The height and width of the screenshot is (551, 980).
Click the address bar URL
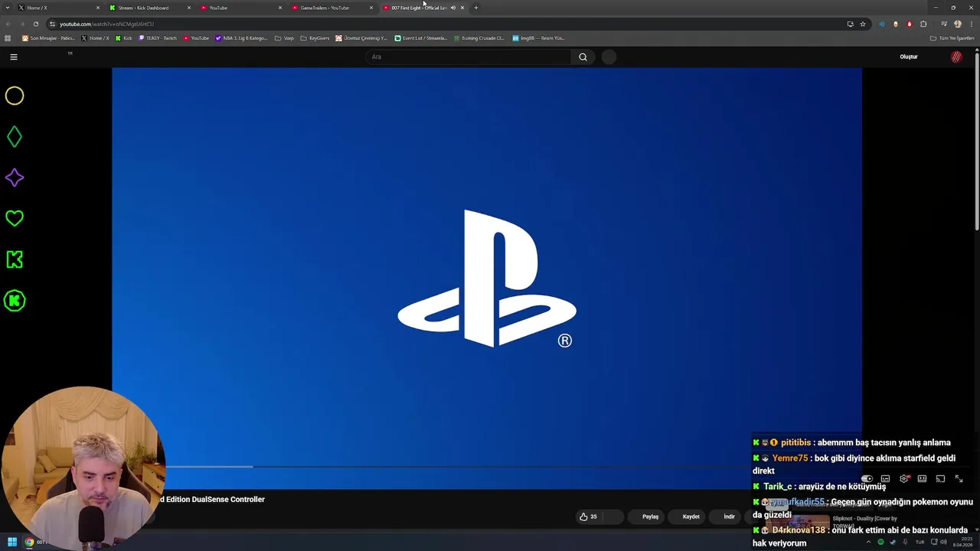pos(107,24)
